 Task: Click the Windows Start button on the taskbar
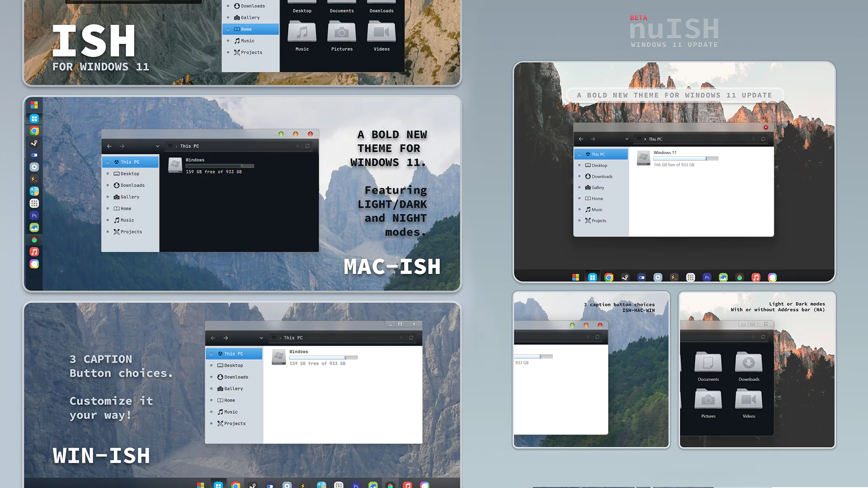coord(201,485)
